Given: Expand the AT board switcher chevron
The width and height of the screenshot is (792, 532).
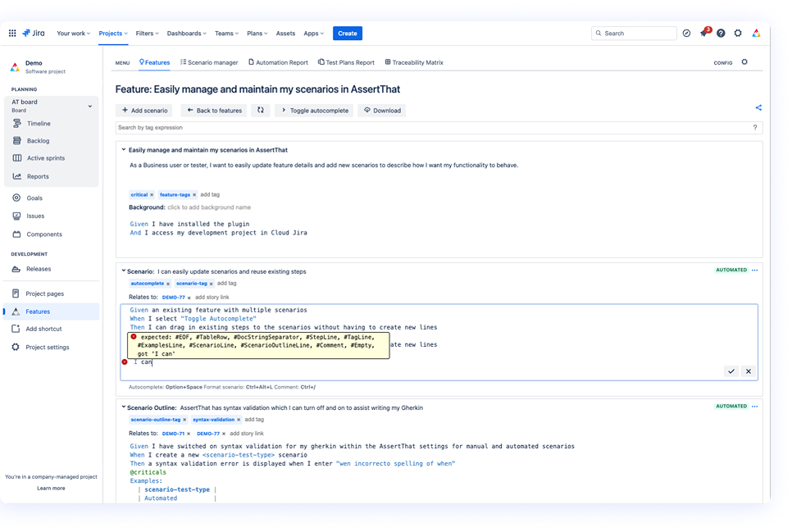Looking at the screenshot, I should [90, 106].
